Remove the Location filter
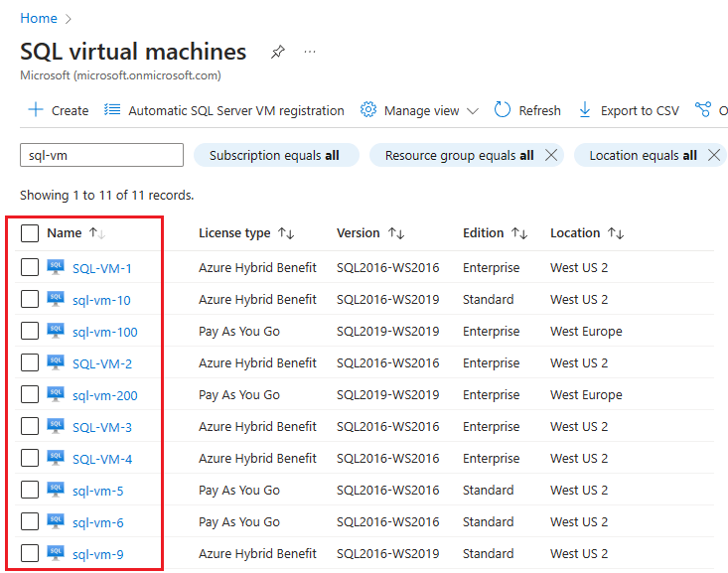The image size is (728, 573). tap(714, 155)
